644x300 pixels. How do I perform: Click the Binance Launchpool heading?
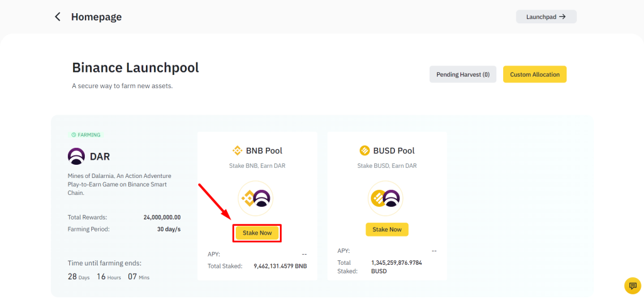tap(136, 68)
